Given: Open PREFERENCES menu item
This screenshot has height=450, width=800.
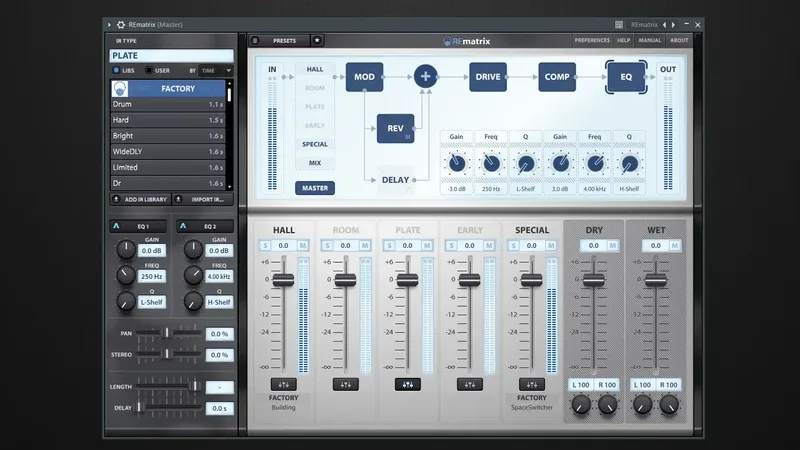Looking at the screenshot, I should 592,40.
